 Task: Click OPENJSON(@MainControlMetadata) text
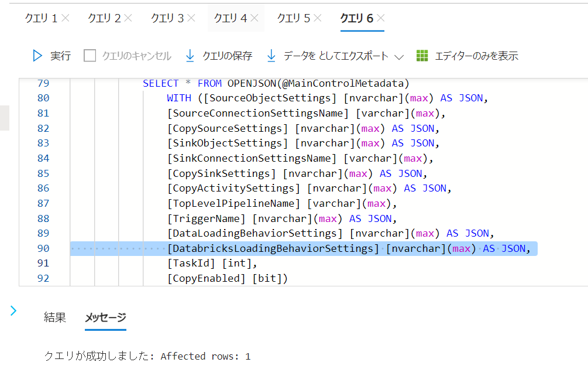point(318,83)
